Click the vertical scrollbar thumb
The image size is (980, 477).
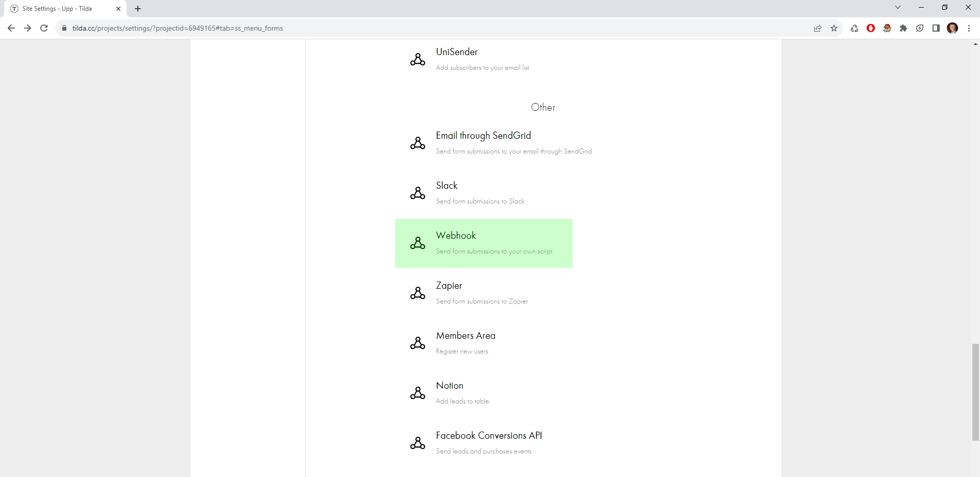point(975,392)
